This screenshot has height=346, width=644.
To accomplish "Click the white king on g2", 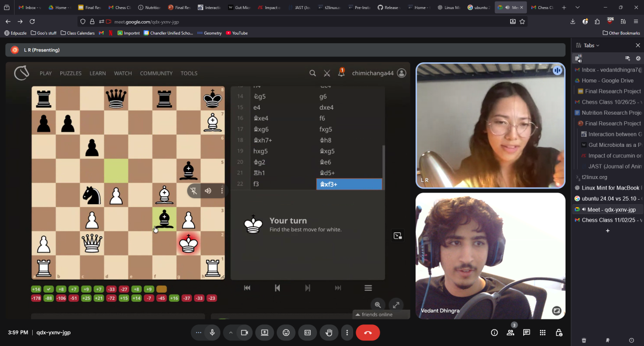I will 189,243.
